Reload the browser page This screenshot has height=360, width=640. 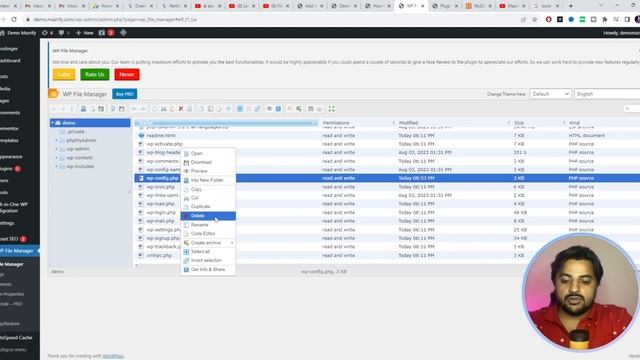tap(14, 19)
